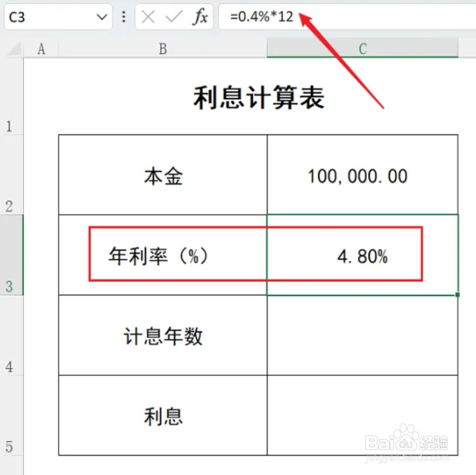Click the cell labeled 计息年数
476x475 pixels.
pyautogui.click(x=163, y=335)
